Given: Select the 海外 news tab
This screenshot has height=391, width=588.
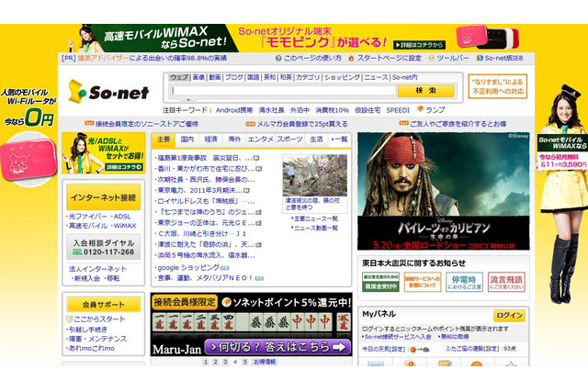Looking at the screenshot, I should (x=234, y=140).
